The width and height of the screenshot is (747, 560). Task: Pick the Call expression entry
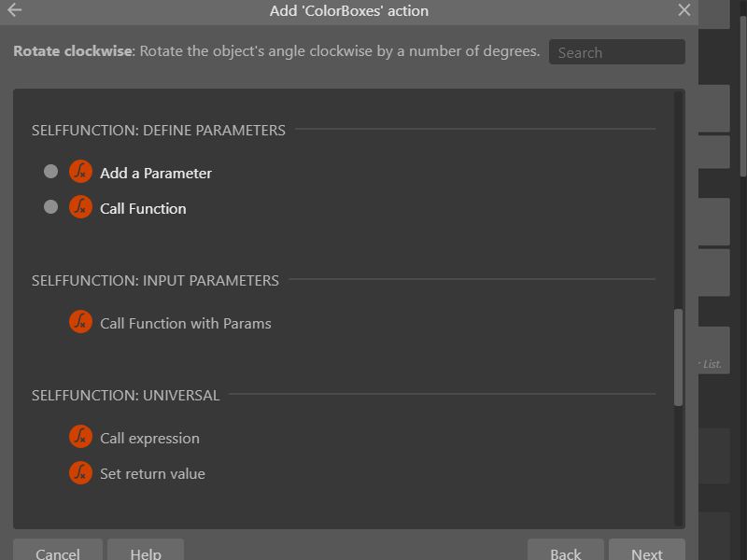(149, 439)
